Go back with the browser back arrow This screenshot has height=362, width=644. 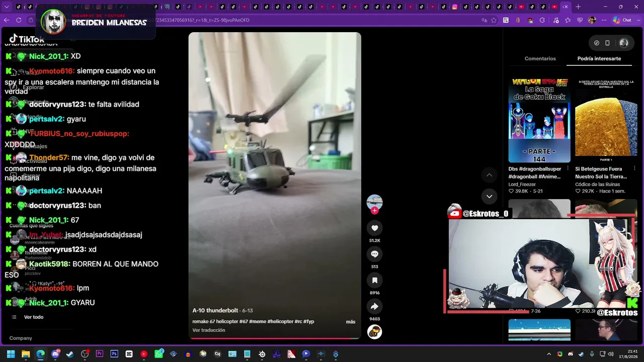(7, 20)
